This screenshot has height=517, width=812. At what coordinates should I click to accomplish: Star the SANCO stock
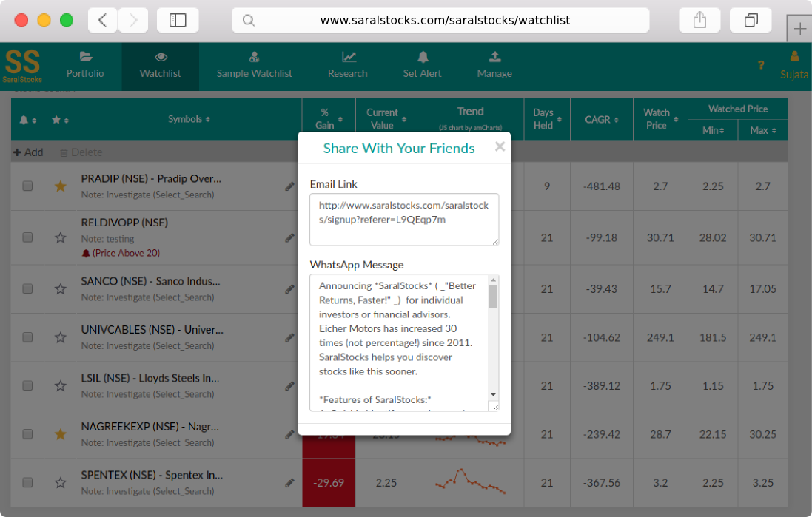61,288
